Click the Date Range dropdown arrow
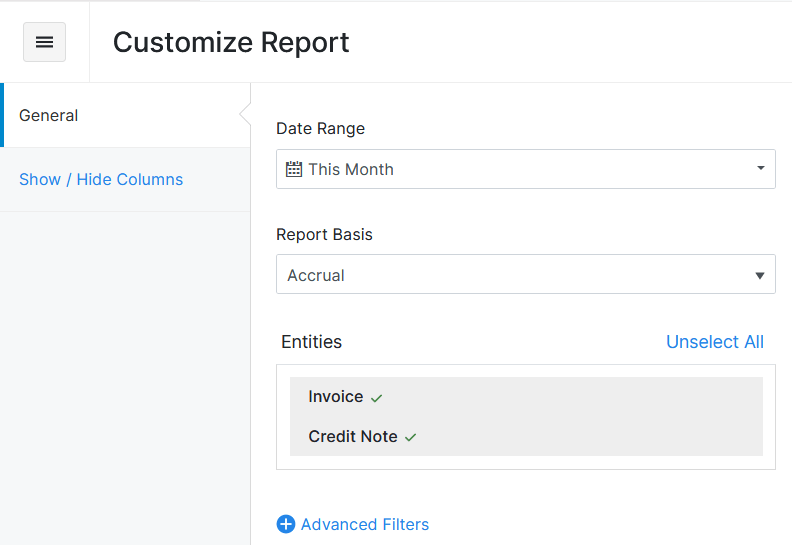Screen dimensions: 792x545 tap(760, 168)
